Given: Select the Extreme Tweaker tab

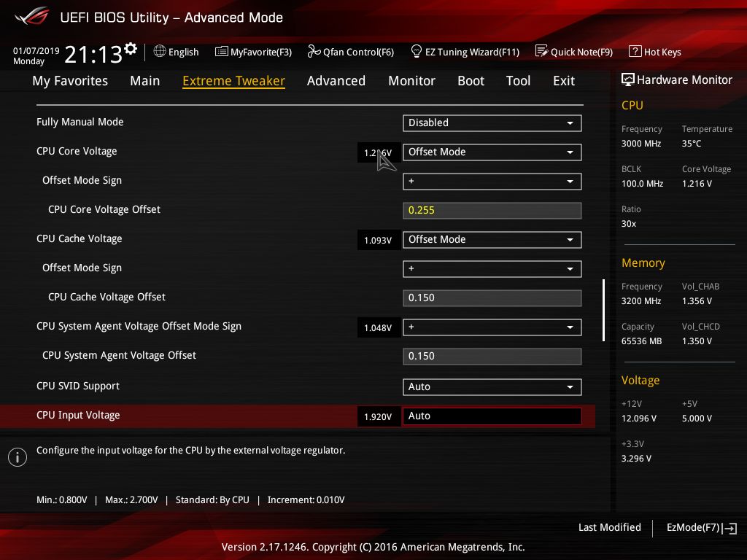Looking at the screenshot, I should (x=233, y=81).
